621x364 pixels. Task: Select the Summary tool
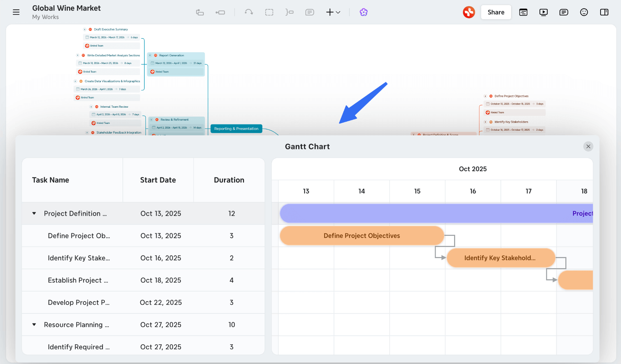click(289, 12)
